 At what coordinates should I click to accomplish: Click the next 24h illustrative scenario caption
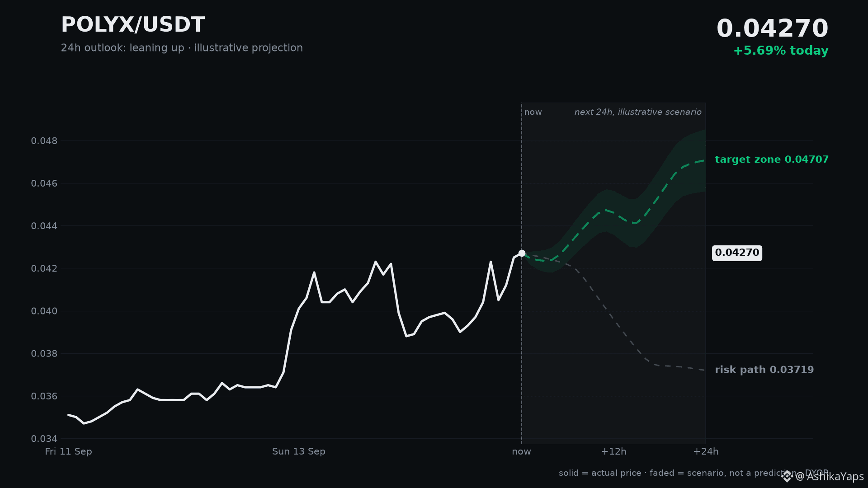click(x=638, y=112)
